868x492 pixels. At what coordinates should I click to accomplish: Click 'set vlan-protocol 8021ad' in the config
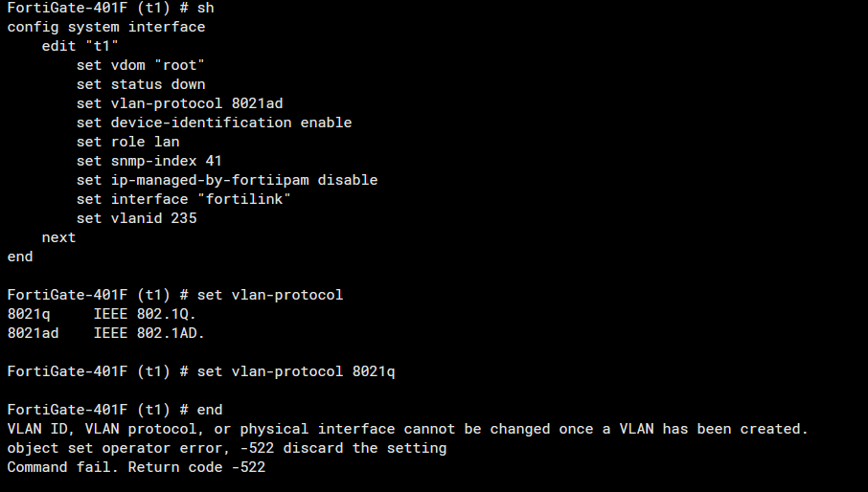coord(179,103)
